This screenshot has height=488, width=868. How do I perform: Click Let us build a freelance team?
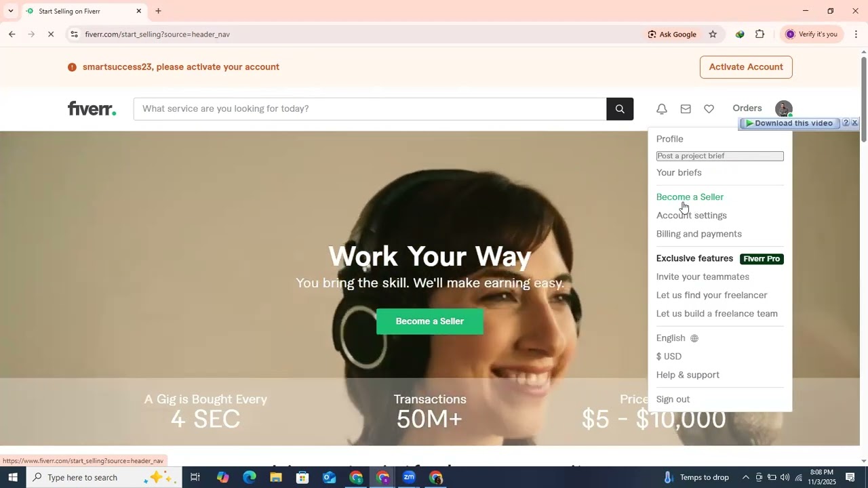pyautogui.click(x=717, y=314)
